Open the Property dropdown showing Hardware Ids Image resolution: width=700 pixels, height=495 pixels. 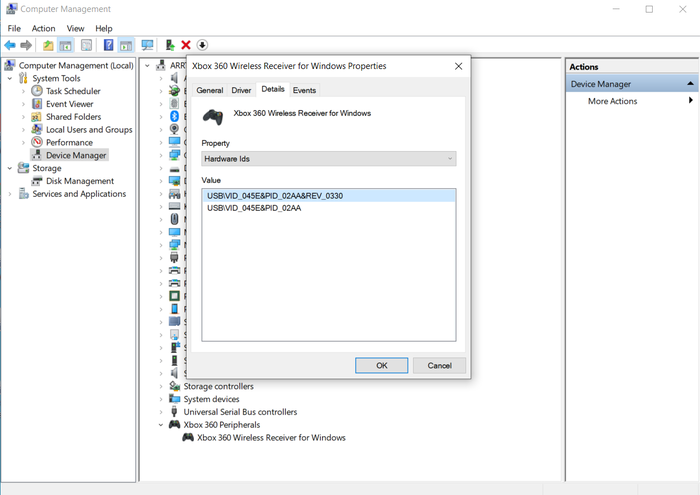[x=329, y=159]
